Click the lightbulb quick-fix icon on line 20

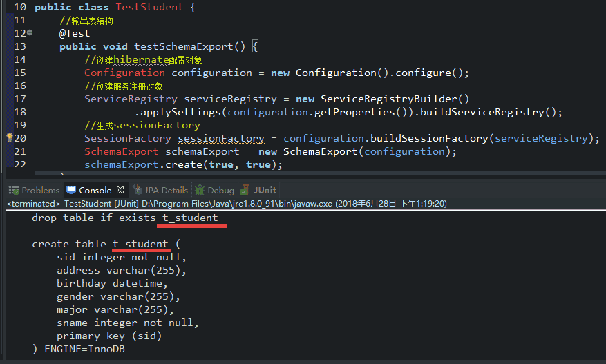click(10, 137)
